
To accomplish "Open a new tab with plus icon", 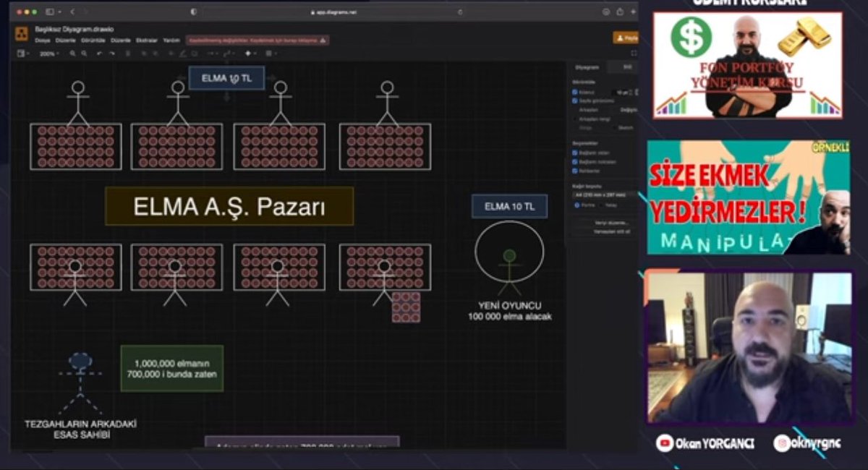I will [x=634, y=12].
